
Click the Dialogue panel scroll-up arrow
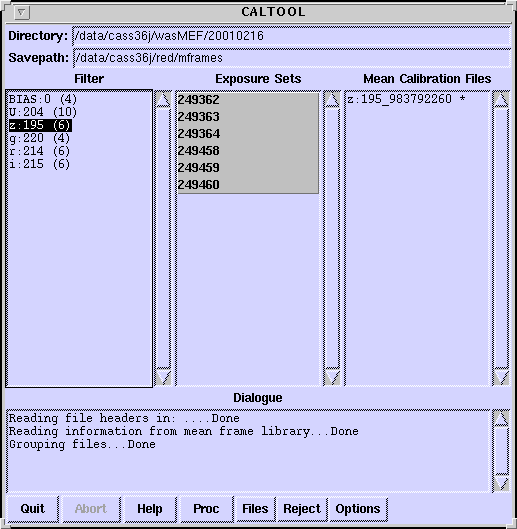click(501, 419)
